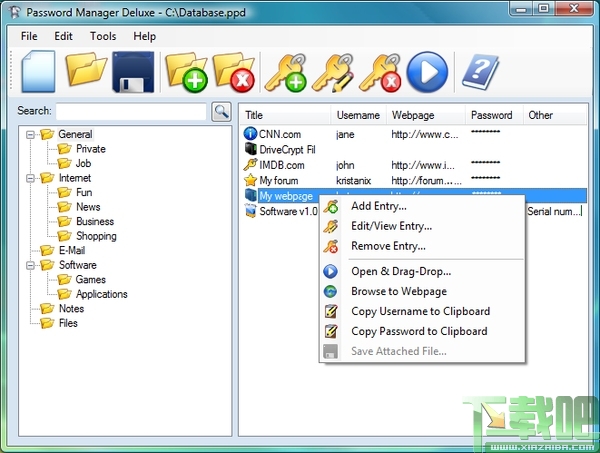The width and height of the screenshot is (600, 453).
Task: Delete folder using folder red-X icon
Action: 233,72
